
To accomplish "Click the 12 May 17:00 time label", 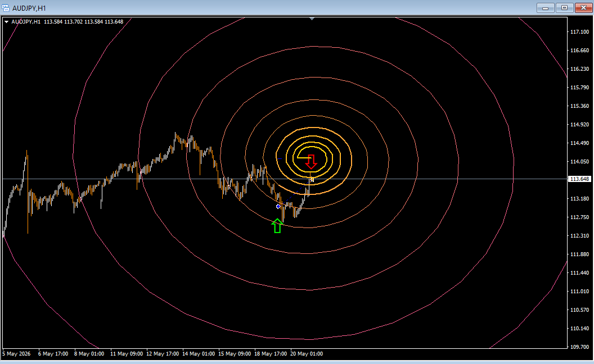I will pyautogui.click(x=163, y=354).
